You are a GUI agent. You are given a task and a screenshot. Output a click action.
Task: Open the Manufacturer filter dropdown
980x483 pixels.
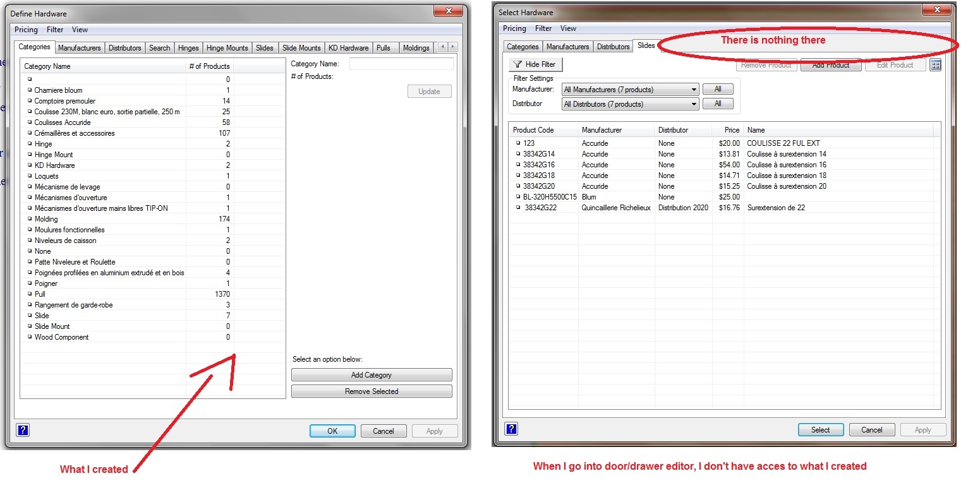point(630,90)
